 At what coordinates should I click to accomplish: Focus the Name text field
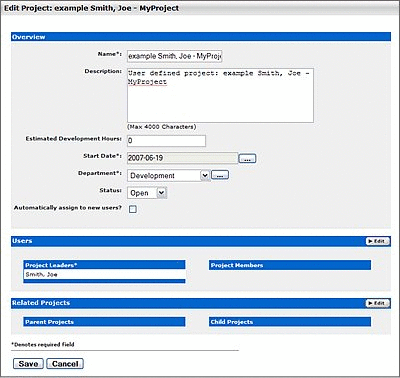(x=174, y=56)
